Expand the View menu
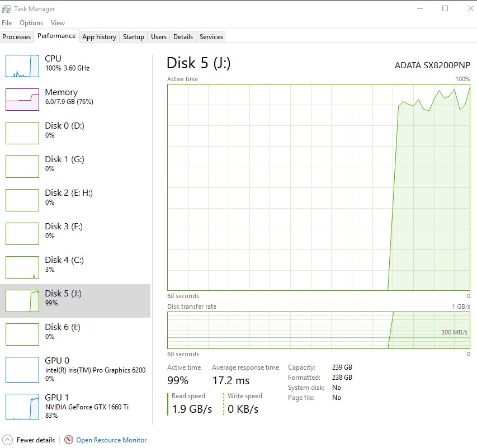 coord(58,23)
